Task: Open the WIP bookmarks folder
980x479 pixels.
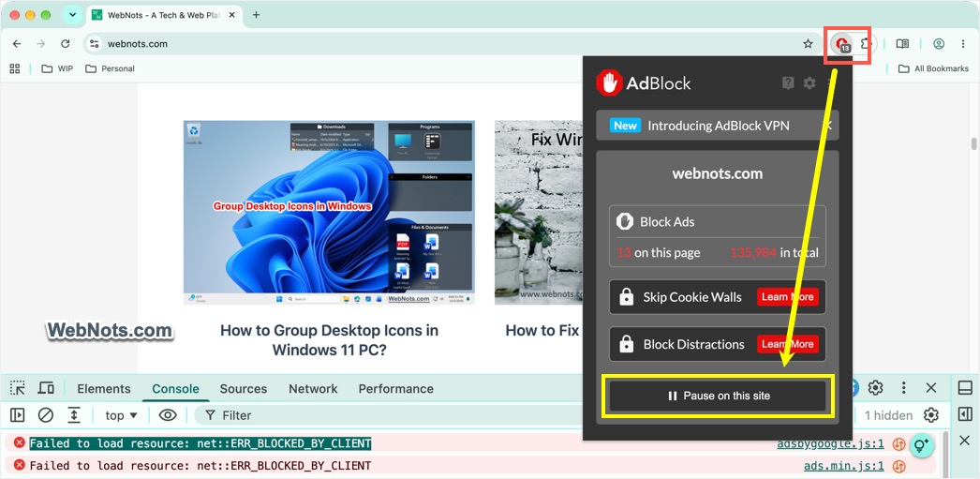Action: coord(57,68)
